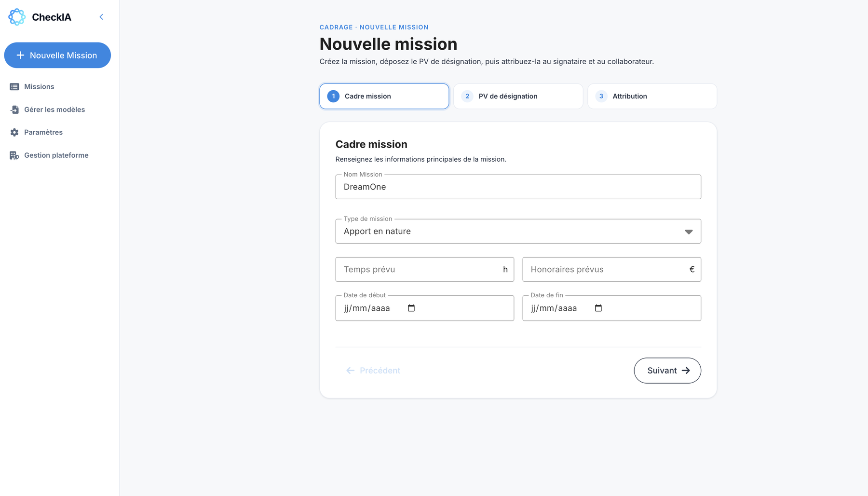Click the step 1 number badge
Image resolution: width=868 pixels, height=496 pixels.
pyautogui.click(x=333, y=96)
